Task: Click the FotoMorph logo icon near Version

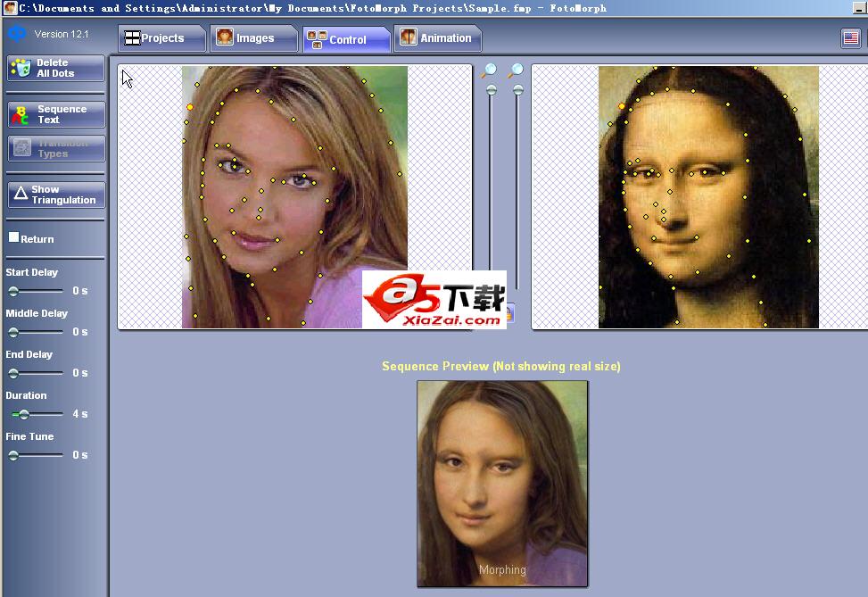Action: (x=17, y=34)
